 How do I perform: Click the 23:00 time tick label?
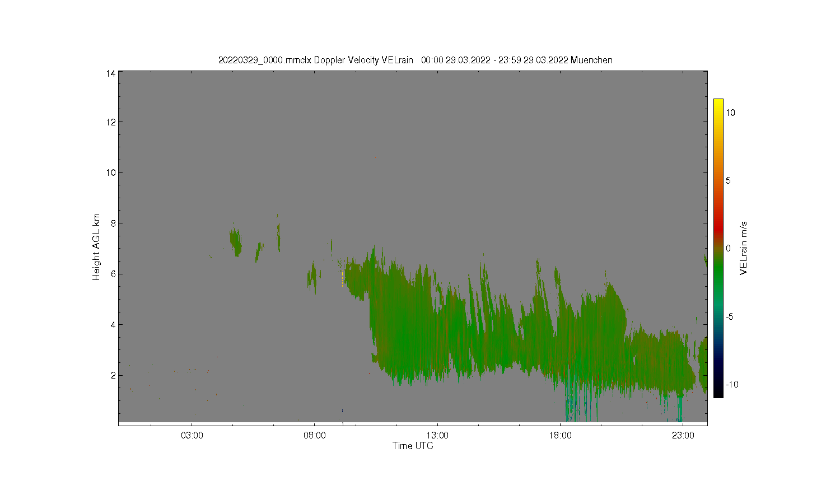coord(683,435)
